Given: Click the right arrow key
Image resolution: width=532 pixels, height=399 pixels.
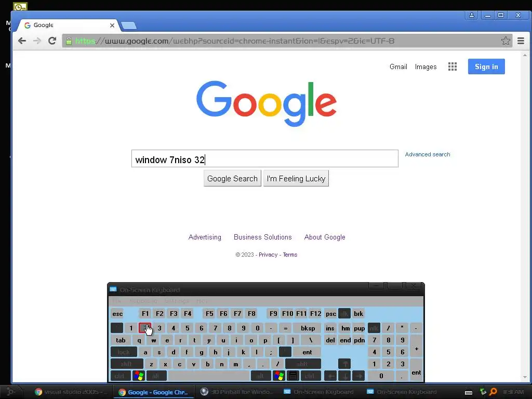Looking at the screenshot, I should [x=358, y=376].
